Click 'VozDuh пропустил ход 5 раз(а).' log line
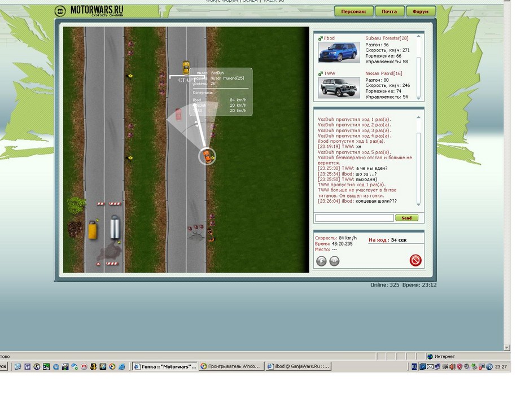Viewport: 525px width, 420px height. pos(355,152)
